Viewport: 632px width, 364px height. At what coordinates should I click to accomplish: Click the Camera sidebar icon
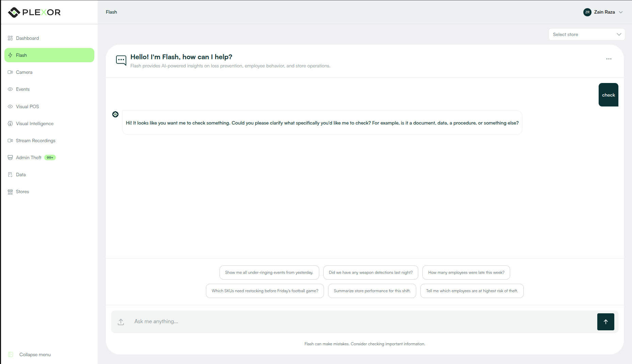coord(10,72)
